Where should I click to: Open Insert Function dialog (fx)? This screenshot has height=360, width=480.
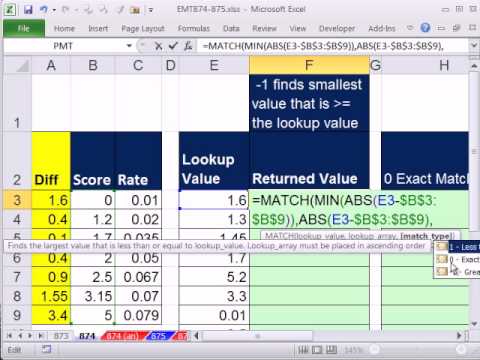click(188, 46)
